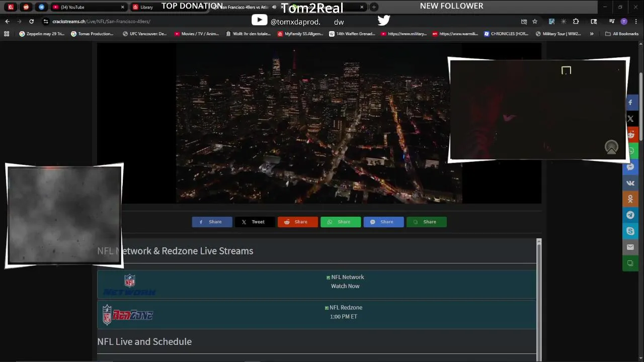Open the NFL Network Watch Now link
Image resolution: width=644 pixels, height=362 pixels.
point(345,286)
